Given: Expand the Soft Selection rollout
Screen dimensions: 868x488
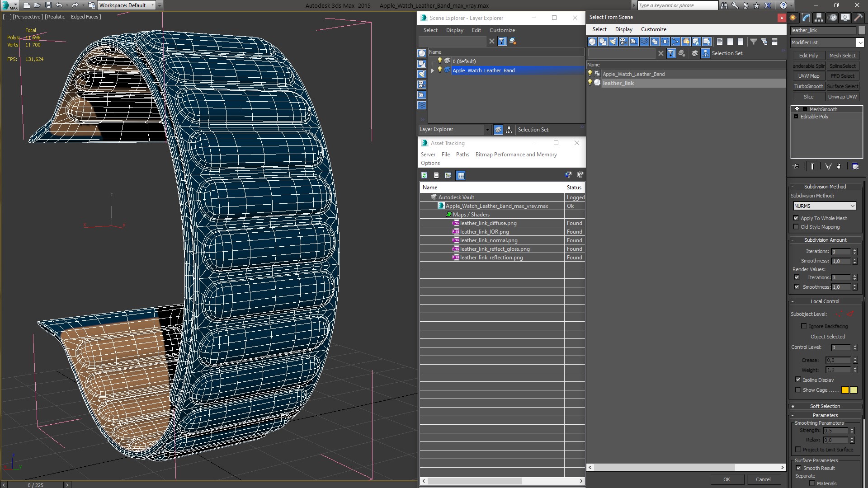Looking at the screenshot, I should point(826,406).
